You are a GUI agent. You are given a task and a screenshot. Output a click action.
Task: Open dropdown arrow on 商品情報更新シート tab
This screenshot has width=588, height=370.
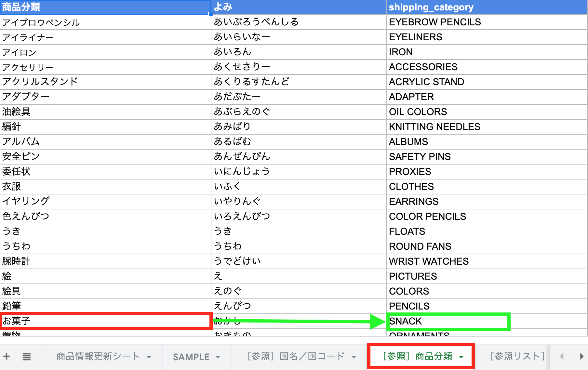pyautogui.click(x=149, y=357)
